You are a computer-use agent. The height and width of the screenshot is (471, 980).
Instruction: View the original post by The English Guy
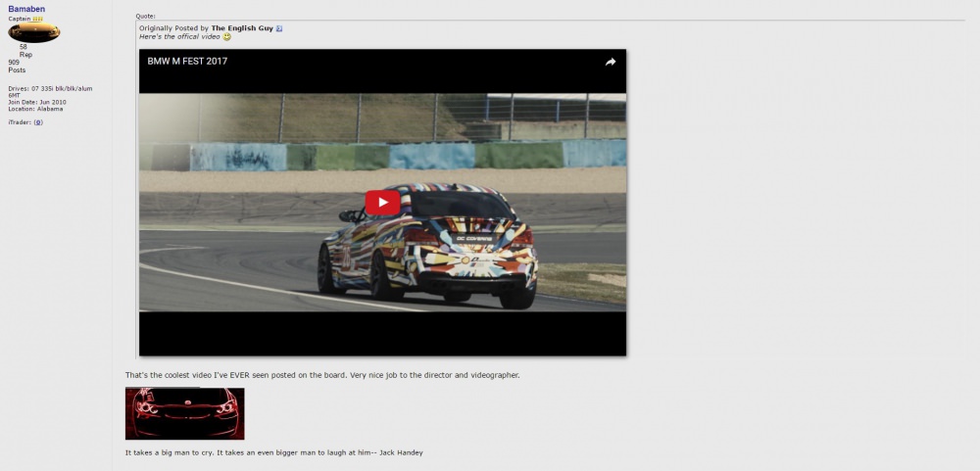click(x=278, y=28)
